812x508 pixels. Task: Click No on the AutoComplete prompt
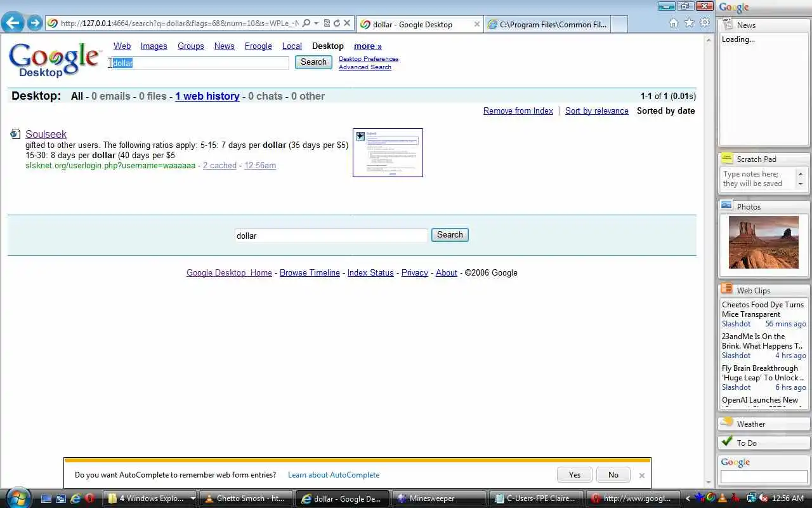[613, 475]
